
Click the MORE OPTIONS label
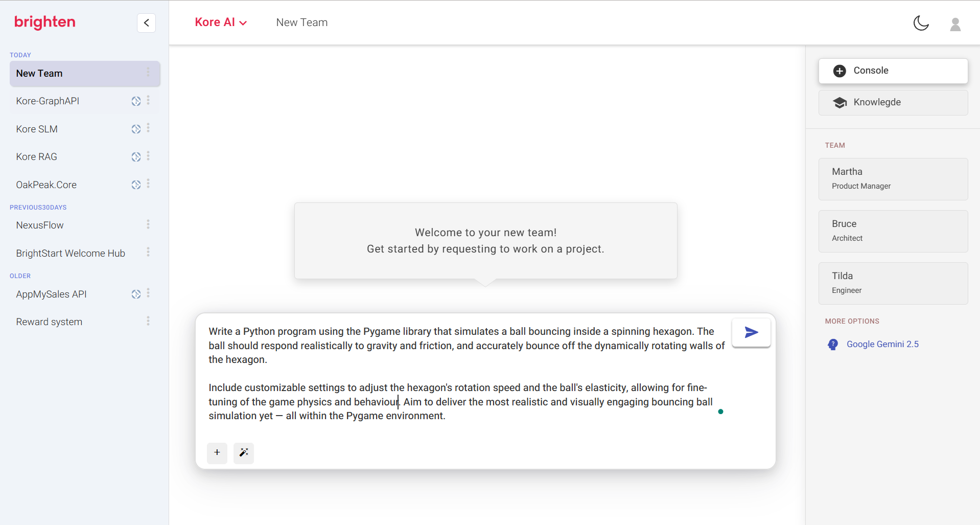tap(852, 322)
